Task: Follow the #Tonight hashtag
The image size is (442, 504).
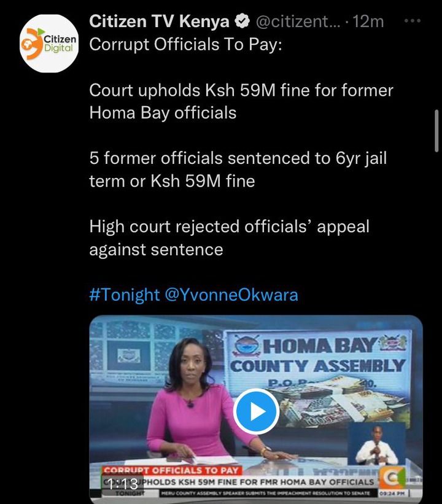Action: click(125, 295)
